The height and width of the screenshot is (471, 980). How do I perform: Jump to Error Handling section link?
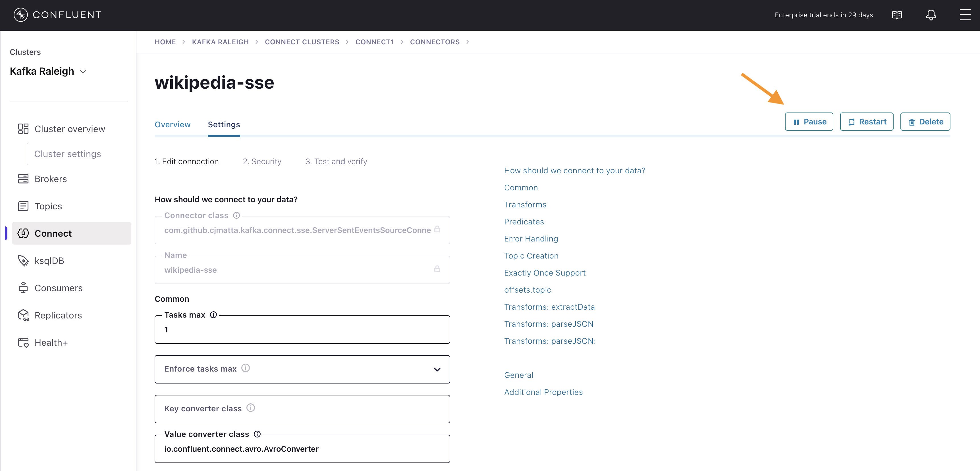[531, 239]
